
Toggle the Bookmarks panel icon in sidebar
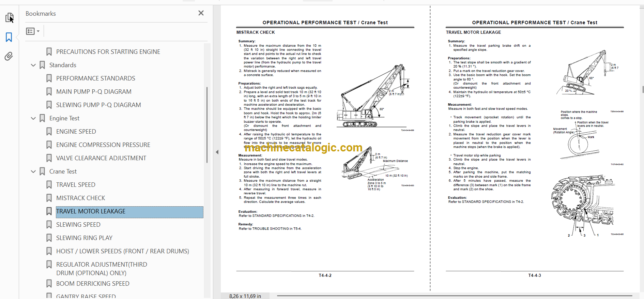[x=9, y=37]
